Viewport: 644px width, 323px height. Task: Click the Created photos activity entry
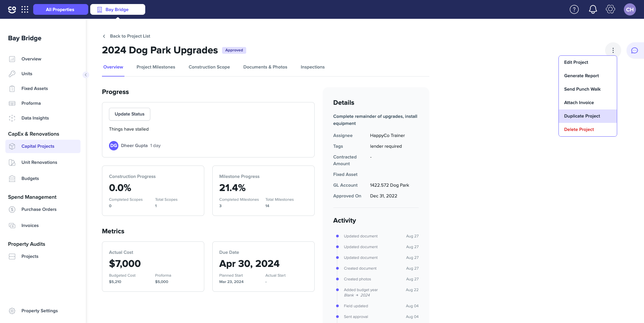[357, 279]
